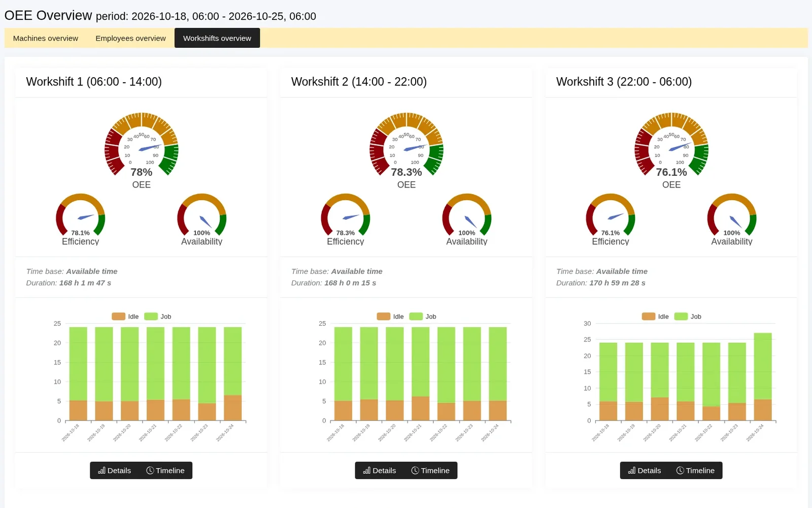Toggle Job legend swatch in Workshift 2 chart
The image size is (812, 508).
click(416, 316)
